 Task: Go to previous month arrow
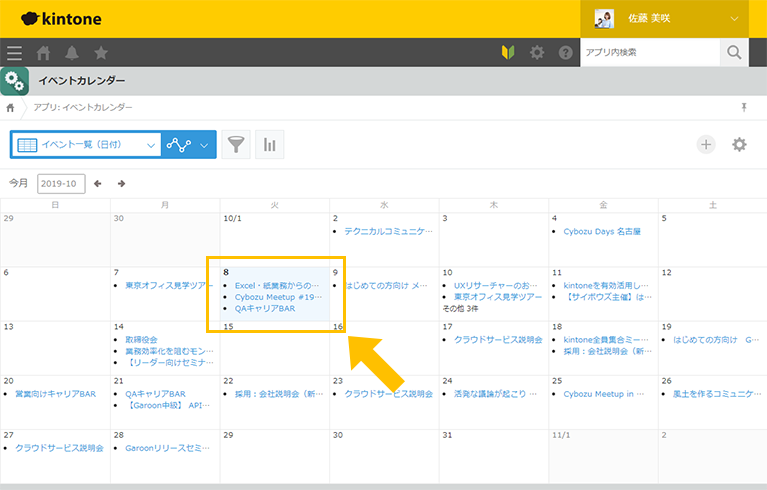pyautogui.click(x=98, y=184)
